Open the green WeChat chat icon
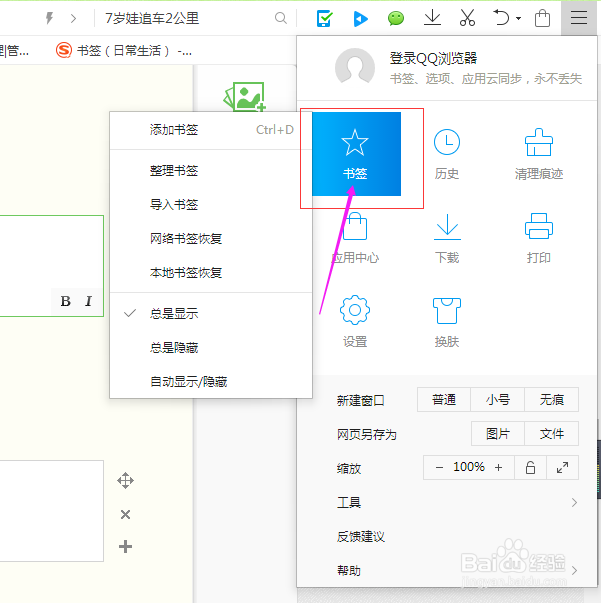Viewport: 601px width, 603px height. [x=396, y=18]
